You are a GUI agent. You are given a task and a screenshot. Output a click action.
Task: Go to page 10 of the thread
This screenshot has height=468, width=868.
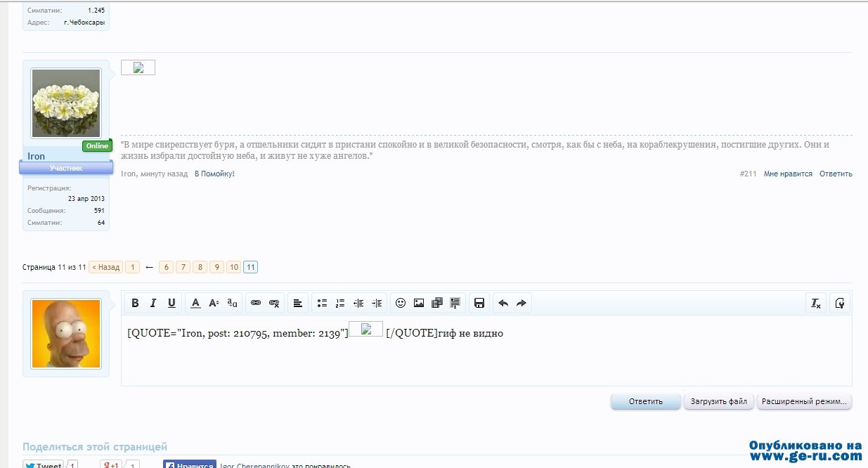pyautogui.click(x=233, y=267)
